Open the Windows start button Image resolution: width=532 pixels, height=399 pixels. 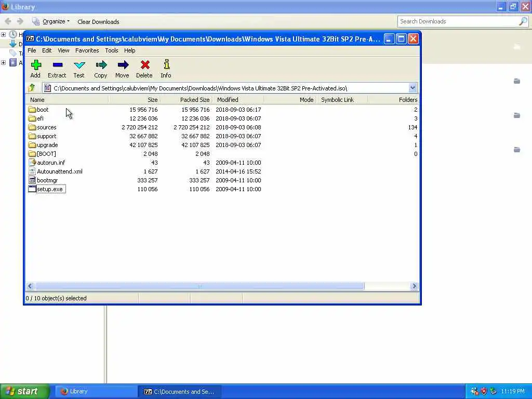coord(25,391)
